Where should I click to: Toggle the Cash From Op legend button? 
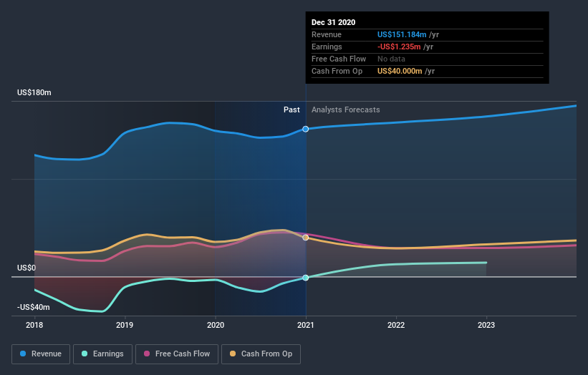[261, 354]
